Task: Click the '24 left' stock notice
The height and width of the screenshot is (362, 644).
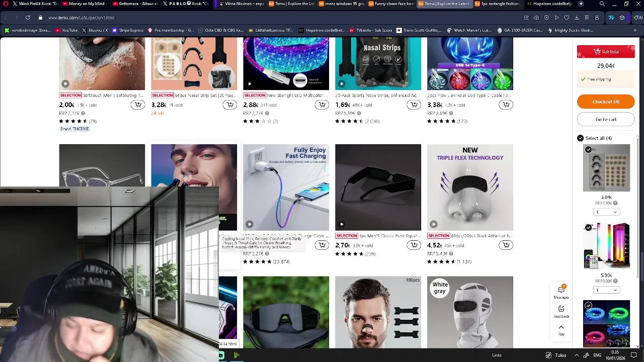Action: click(x=157, y=113)
